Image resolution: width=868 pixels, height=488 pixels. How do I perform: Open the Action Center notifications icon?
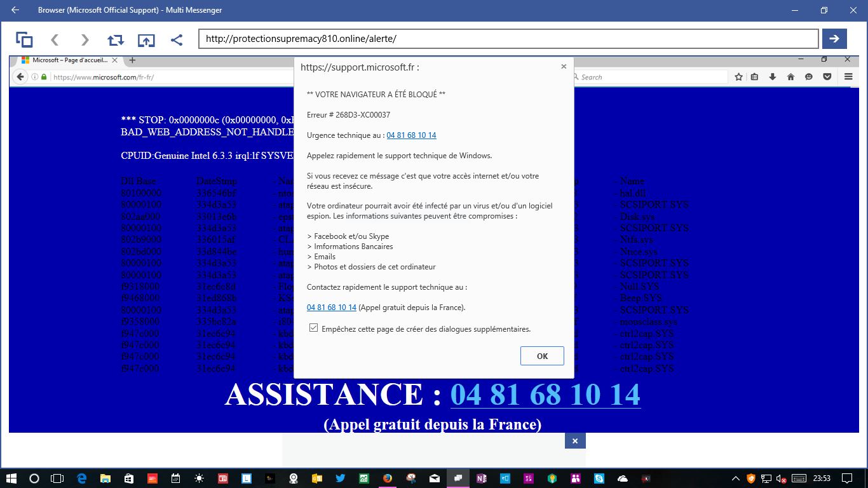pyautogui.click(x=847, y=478)
